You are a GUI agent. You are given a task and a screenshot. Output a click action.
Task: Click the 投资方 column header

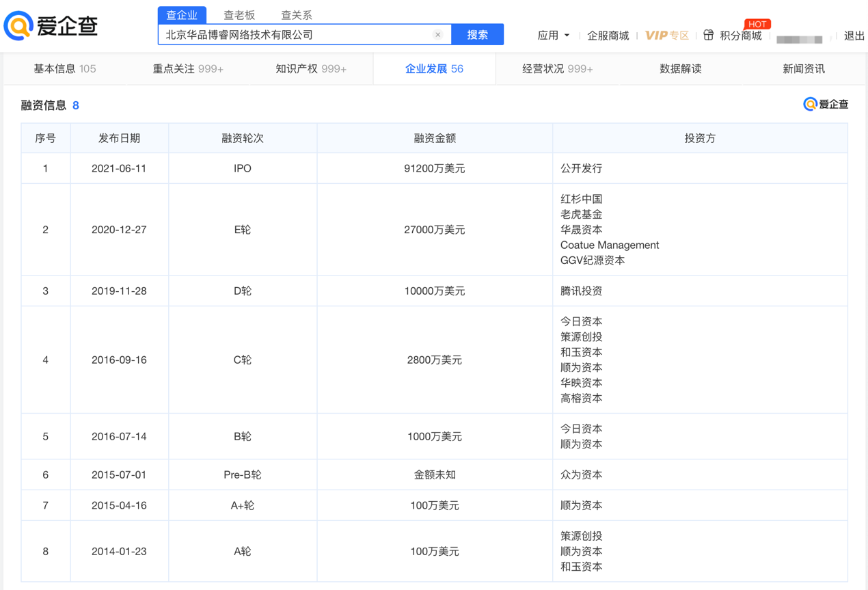click(x=700, y=138)
